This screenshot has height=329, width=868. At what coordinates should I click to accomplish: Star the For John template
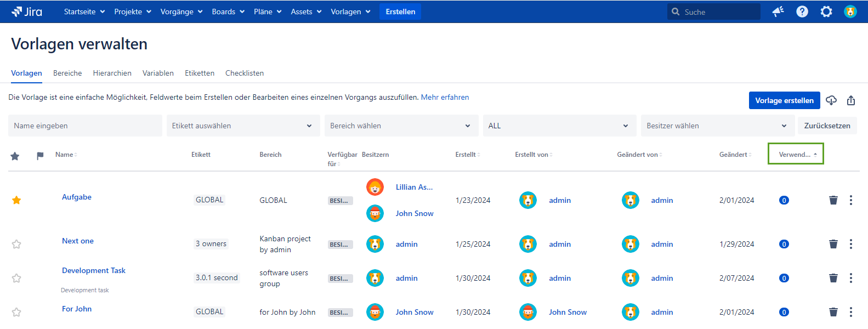16,312
